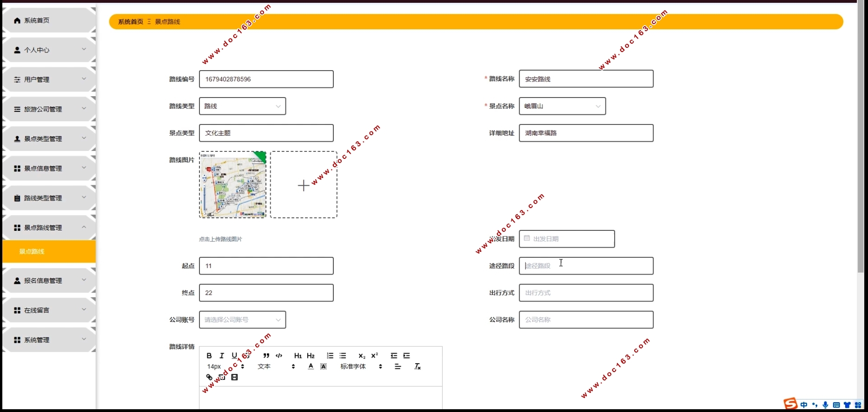Open the uploaded route map thumbnail

[233, 185]
